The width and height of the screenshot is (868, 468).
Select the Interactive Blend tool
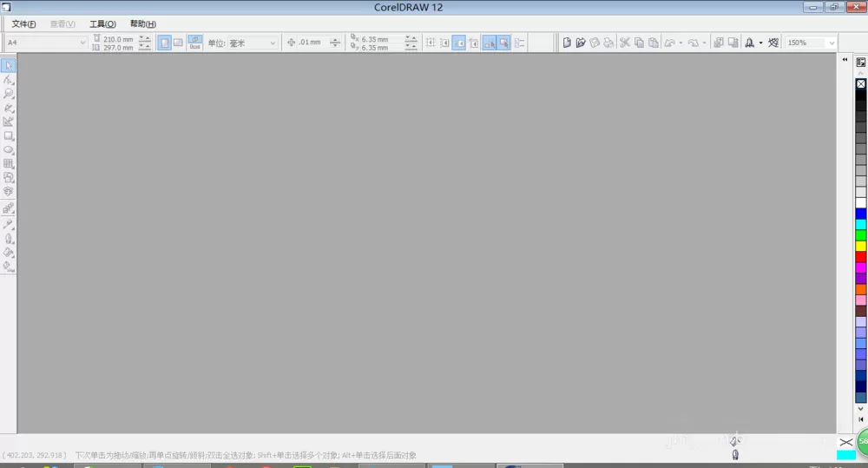click(x=9, y=208)
